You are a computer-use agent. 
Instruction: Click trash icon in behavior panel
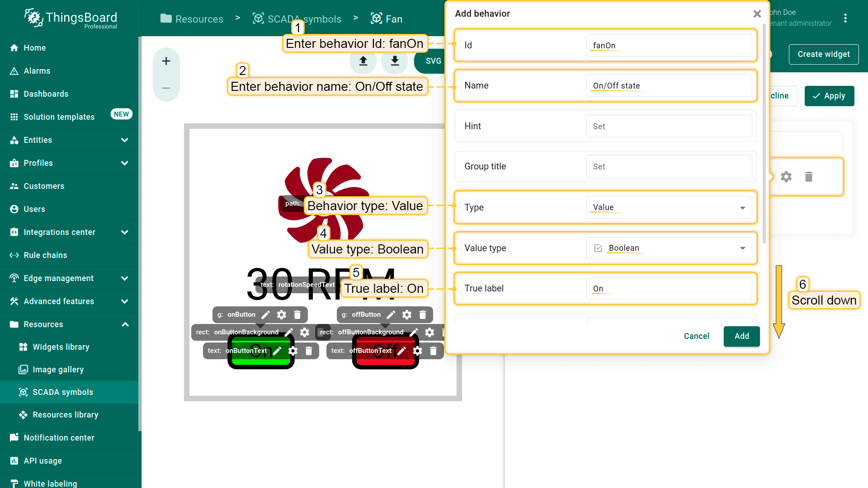tap(809, 177)
